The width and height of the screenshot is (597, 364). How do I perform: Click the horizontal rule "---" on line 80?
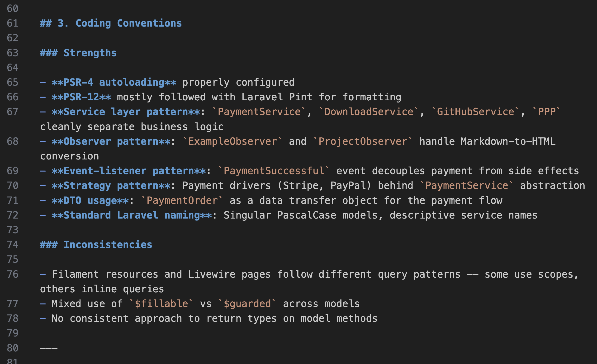click(x=49, y=348)
